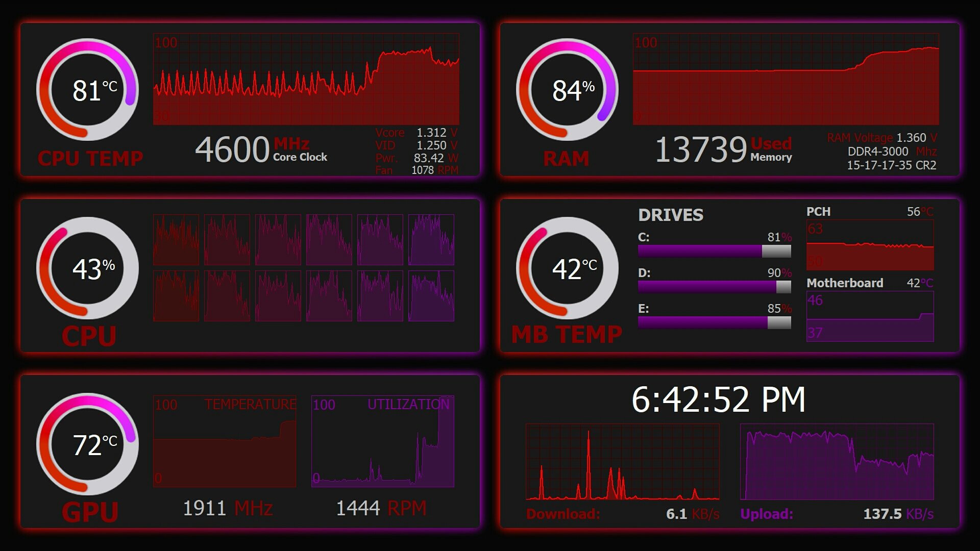Click the CPU TEMP circular gauge
The image size is (980, 551).
(87, 89)
